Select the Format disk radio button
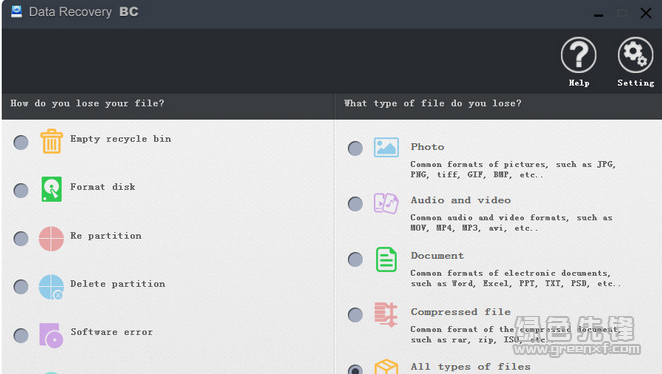662x374 pixels. pos(21,190)
